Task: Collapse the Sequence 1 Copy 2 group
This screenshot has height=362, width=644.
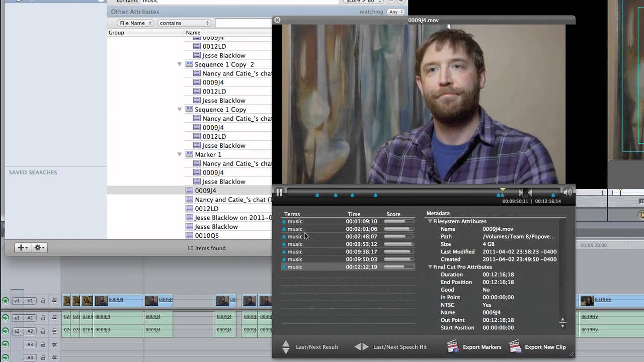Action: tap(179, 64)
